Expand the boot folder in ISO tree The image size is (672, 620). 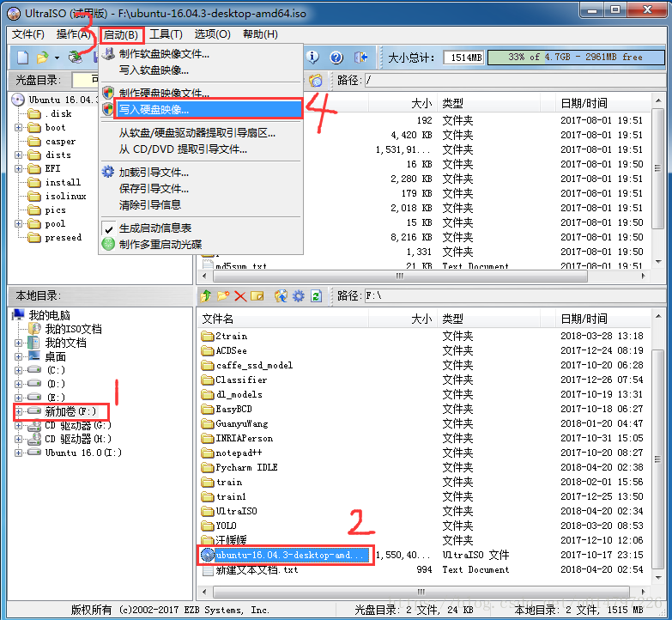18,127
